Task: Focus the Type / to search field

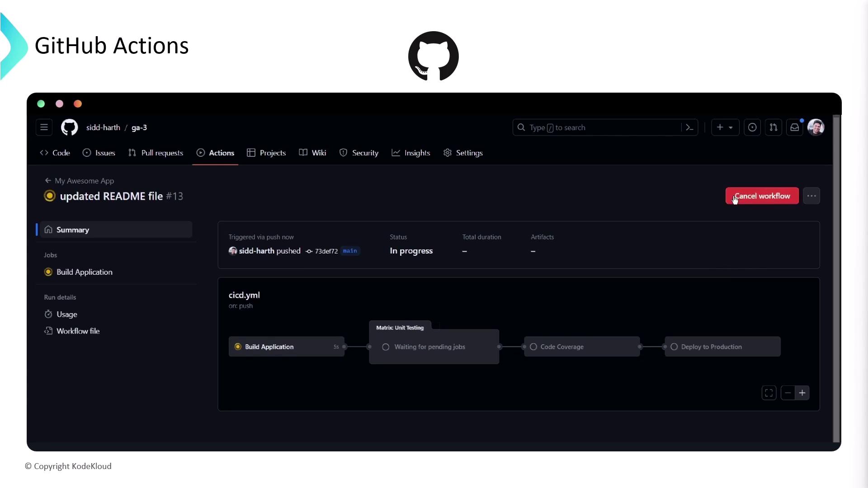Action: [597, 127]
